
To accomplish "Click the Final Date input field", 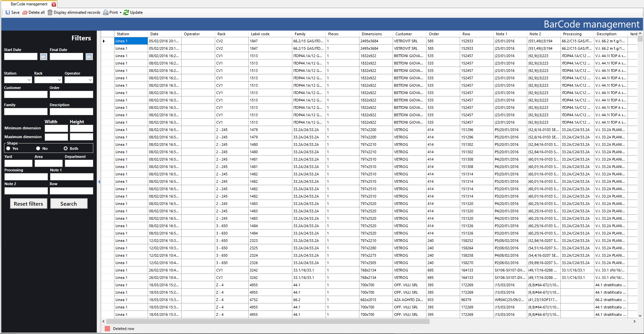I will point(66,56).
